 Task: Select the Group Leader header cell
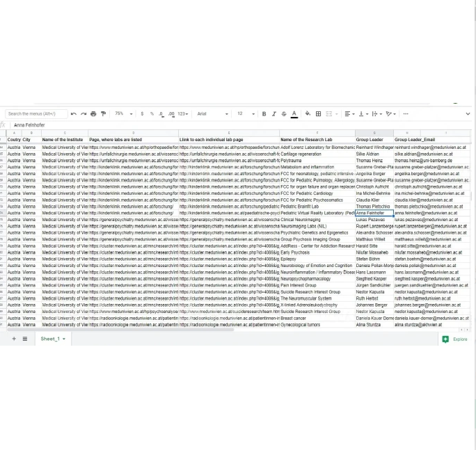coord(374,140)
